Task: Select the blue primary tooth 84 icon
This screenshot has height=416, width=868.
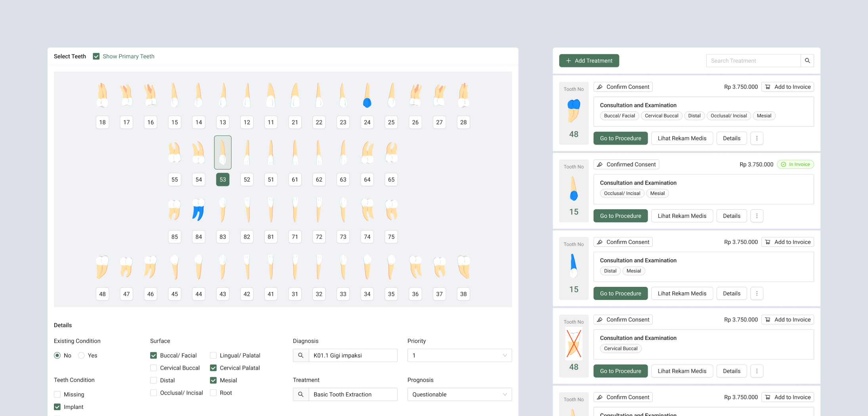Action: (x=198, y=210)
